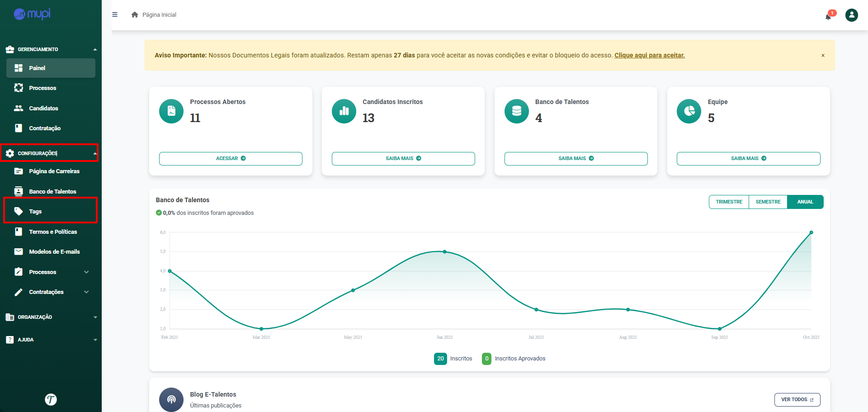Click the home icon in breadcrumb
The image size is (868, 412).
[x=135, y=15]
